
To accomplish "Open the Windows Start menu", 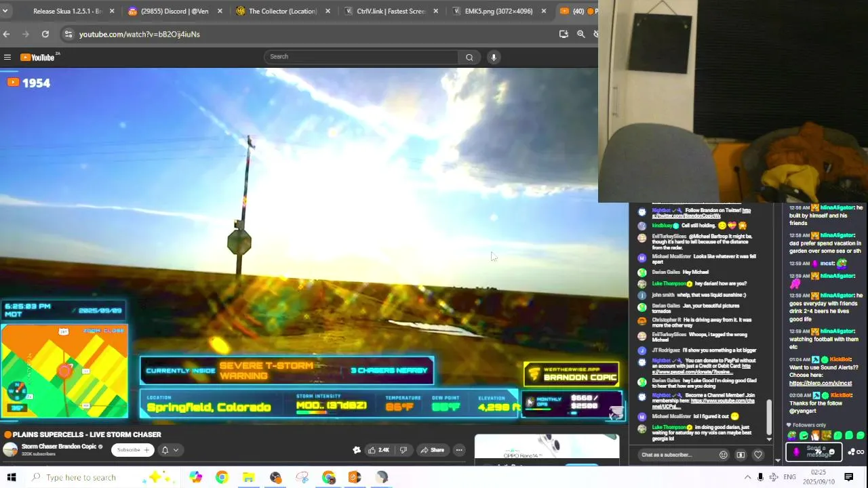I will tap(11, 477).
